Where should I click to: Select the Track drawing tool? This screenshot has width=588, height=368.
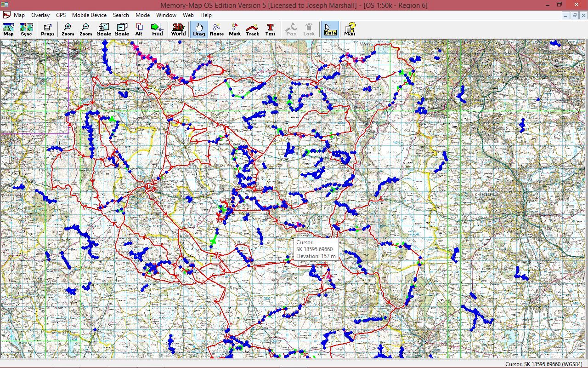[253, 29]
